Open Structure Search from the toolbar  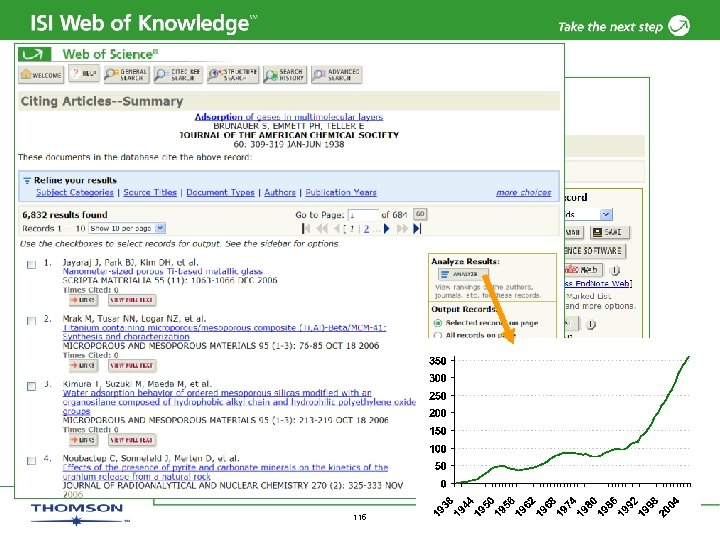233,74
